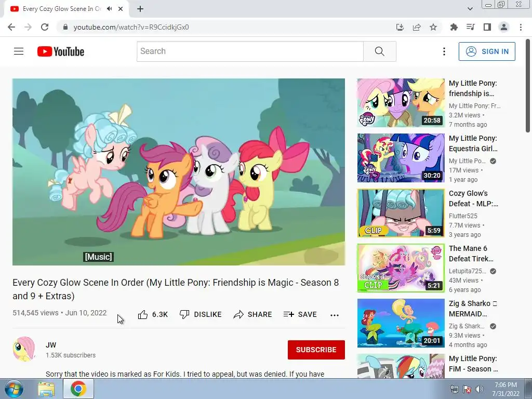This screenshot has width=532, height=399.
Task: Open the taskbar volume speaker icon
Action: 479,389
